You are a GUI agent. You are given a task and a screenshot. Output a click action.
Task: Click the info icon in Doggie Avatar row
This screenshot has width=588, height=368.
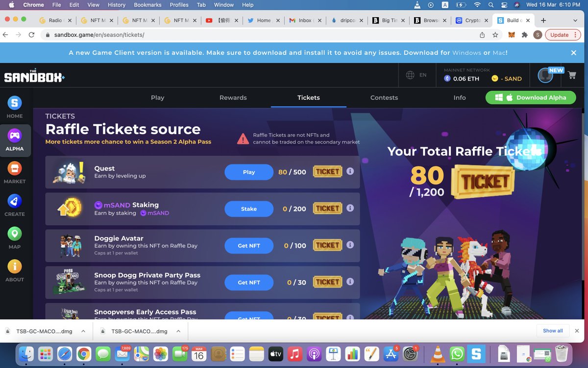tap(350, 245)
